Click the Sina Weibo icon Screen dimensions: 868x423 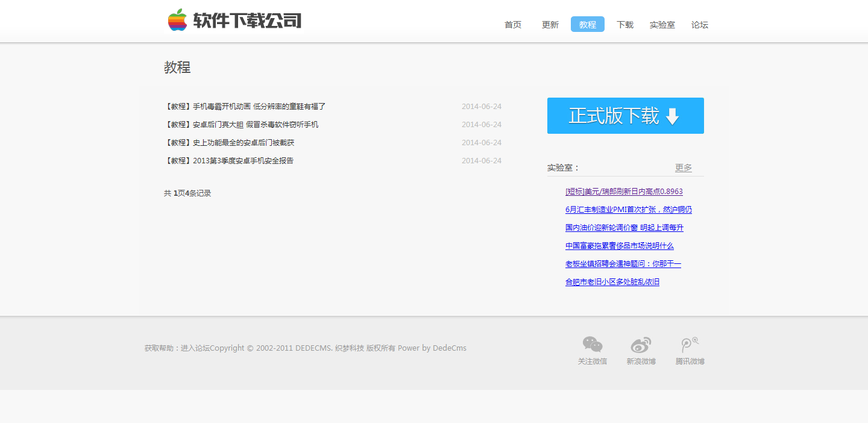click(x=641, y=345)
